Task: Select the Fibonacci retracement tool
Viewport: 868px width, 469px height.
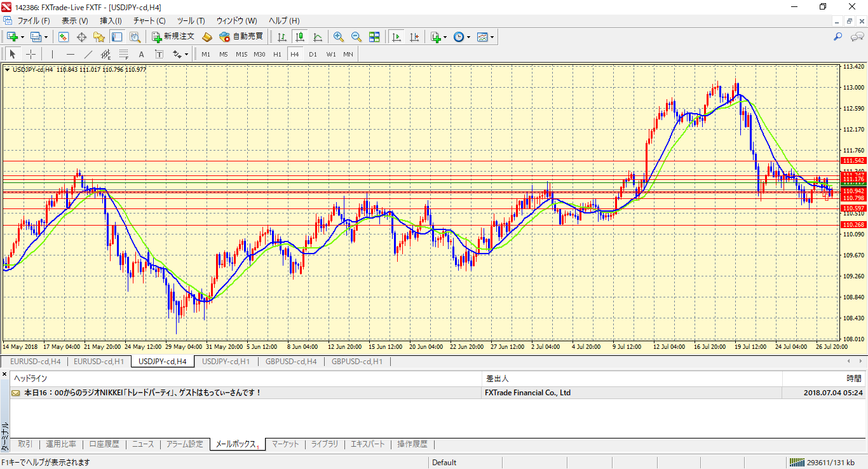Action: (123, 54)
